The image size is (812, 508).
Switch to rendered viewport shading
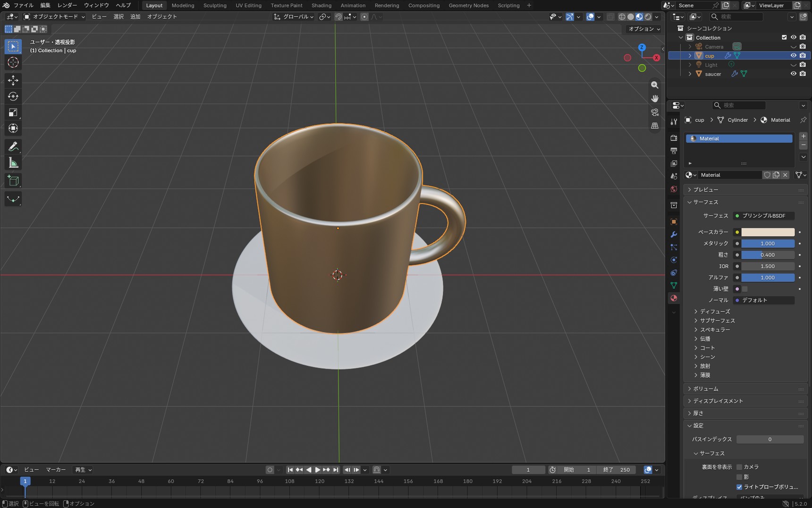pos(648,17)
